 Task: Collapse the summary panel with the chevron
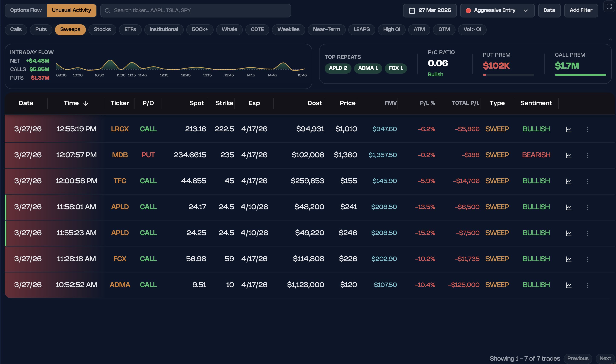(610, 40)
